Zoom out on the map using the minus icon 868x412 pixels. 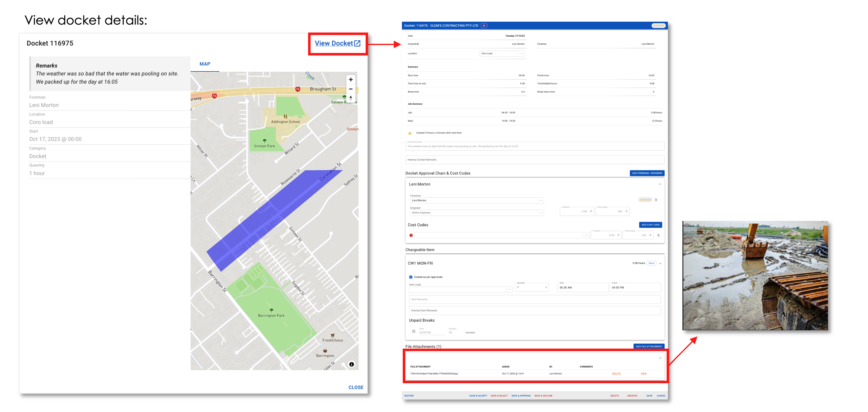coord(351,89)
